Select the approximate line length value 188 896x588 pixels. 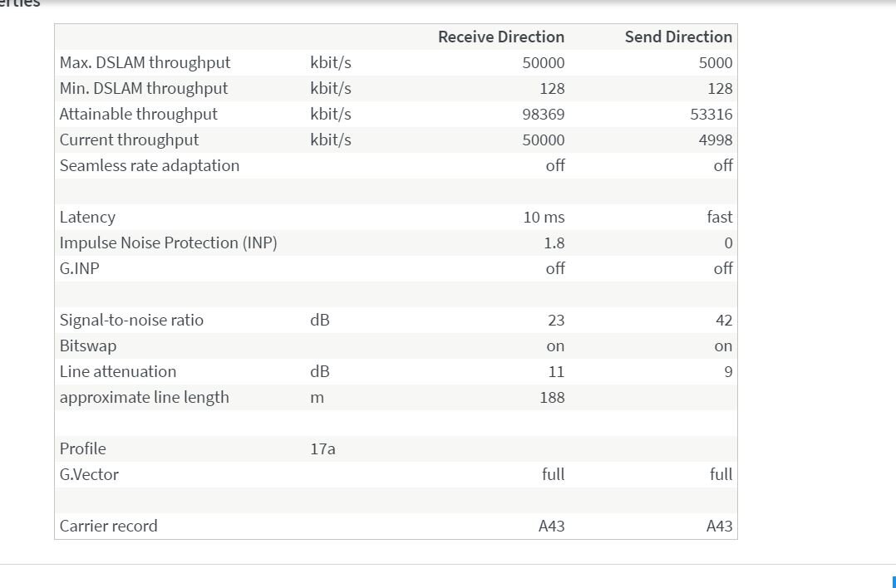tap(552, 397)
